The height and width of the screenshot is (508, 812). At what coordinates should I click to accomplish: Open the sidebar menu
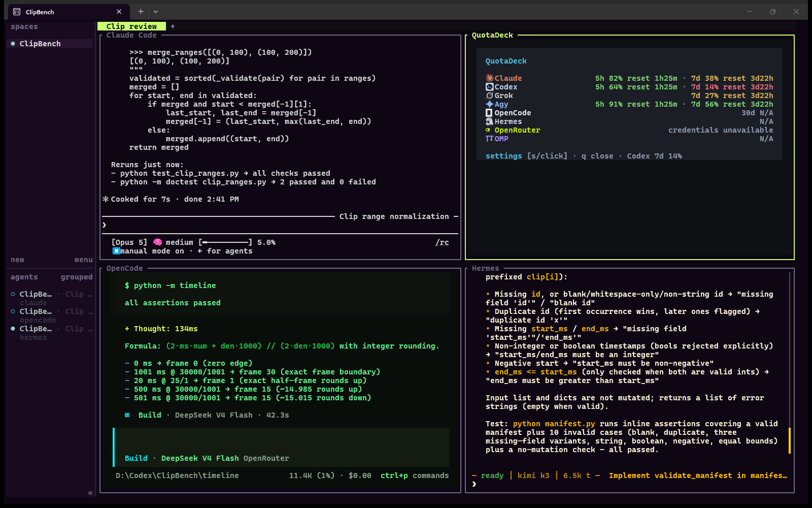coord(84,260)
